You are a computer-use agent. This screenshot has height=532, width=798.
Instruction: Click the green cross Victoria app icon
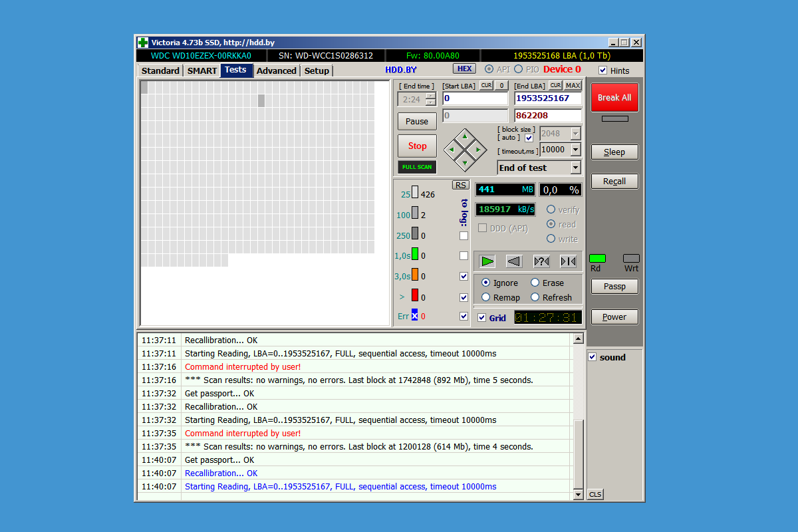point(143,43)
